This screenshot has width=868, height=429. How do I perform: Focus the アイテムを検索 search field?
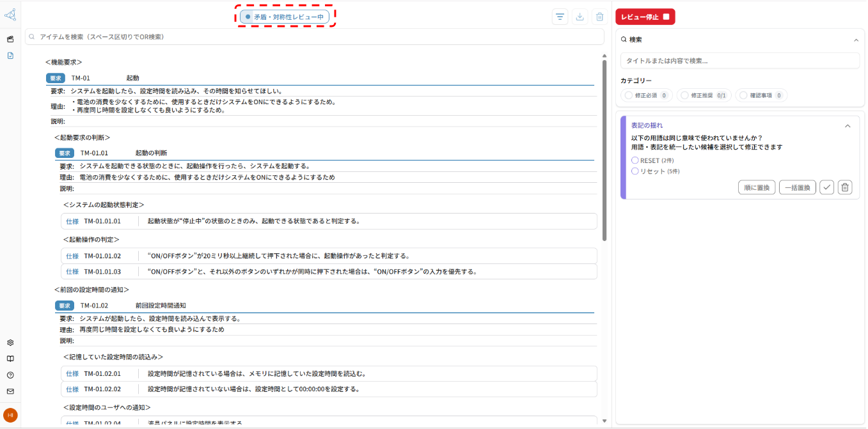tap(315, 37)
